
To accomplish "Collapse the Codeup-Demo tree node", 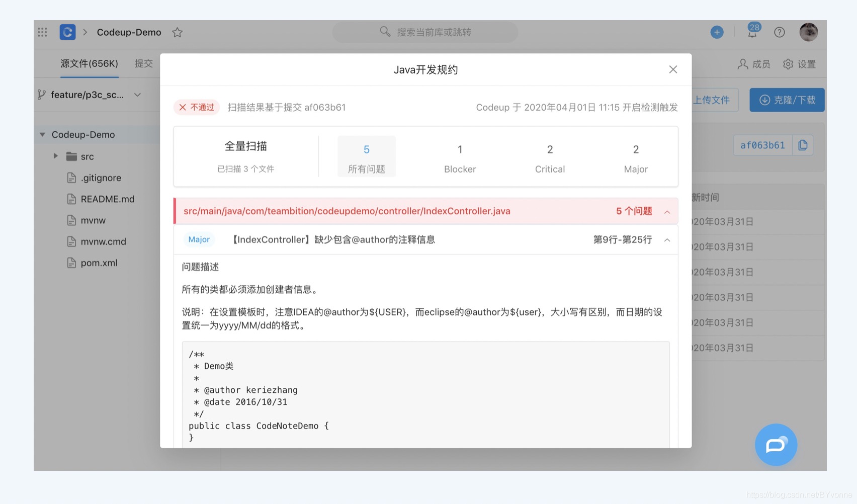I will [x=42, y=134].
